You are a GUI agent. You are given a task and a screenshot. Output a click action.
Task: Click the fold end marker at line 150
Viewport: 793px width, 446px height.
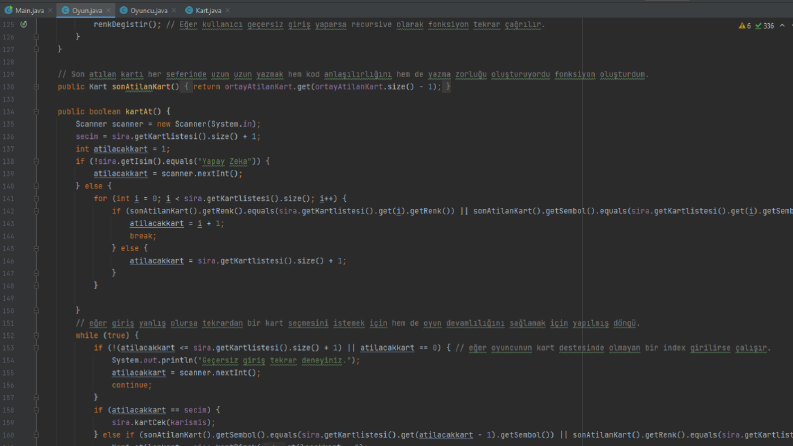[x=36, y=310]
